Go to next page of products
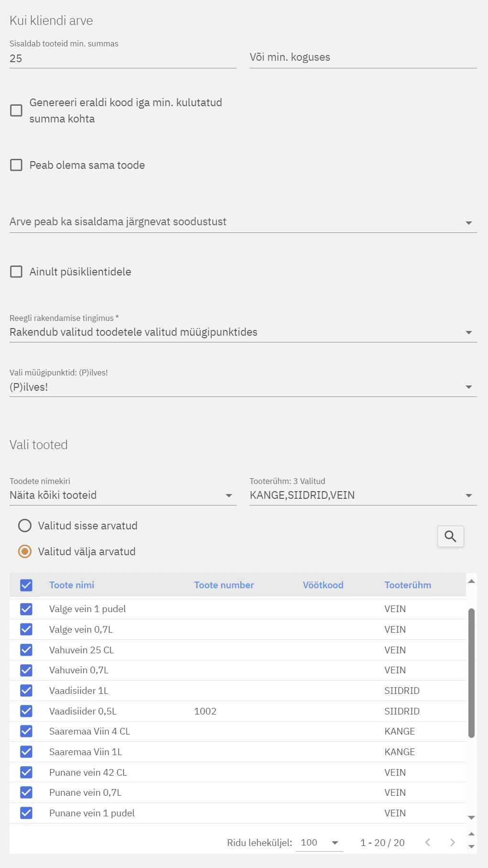Viewport: 488px width, 868px height. [452, 843]
